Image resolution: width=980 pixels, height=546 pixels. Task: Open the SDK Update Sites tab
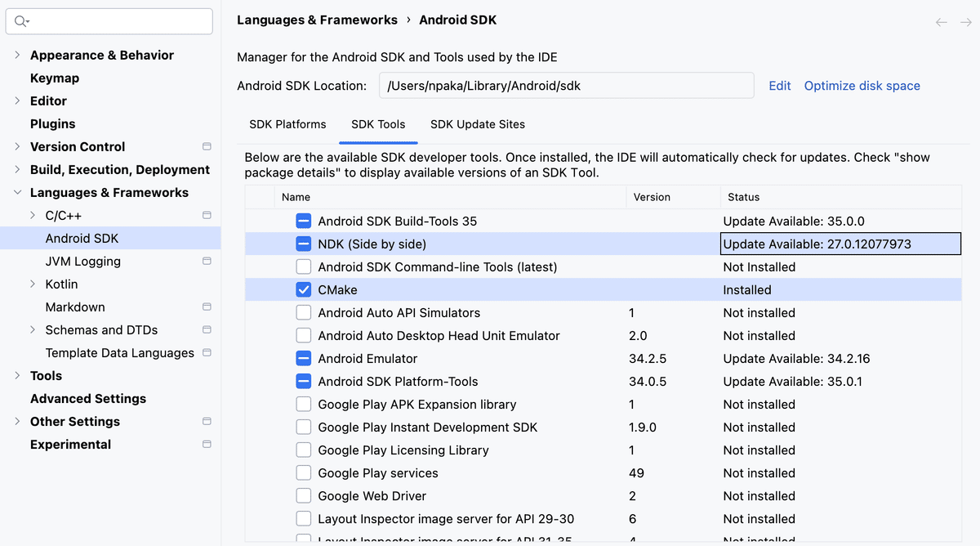[x=478, y=124]
